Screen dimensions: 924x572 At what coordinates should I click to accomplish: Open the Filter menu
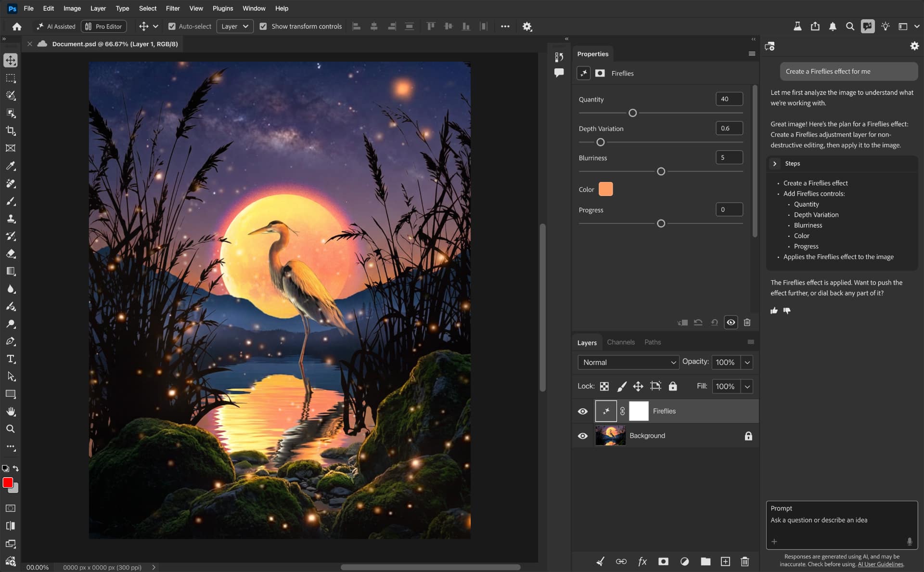(x=173, y=8)
